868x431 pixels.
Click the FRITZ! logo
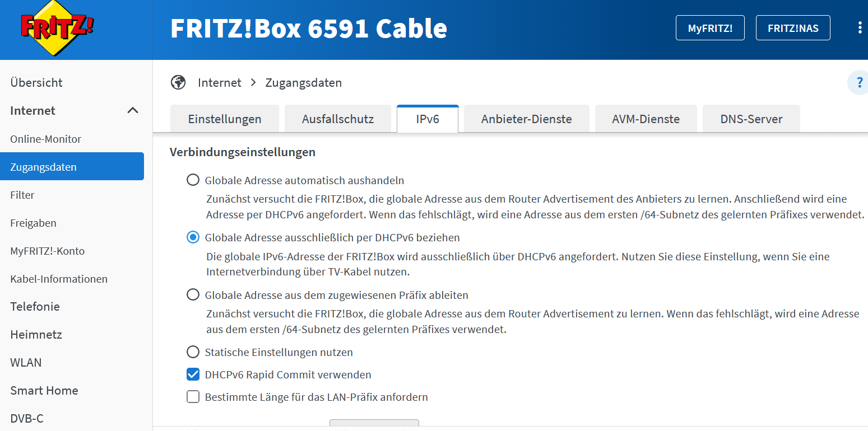pyautogui.click(x=57, y=29)
